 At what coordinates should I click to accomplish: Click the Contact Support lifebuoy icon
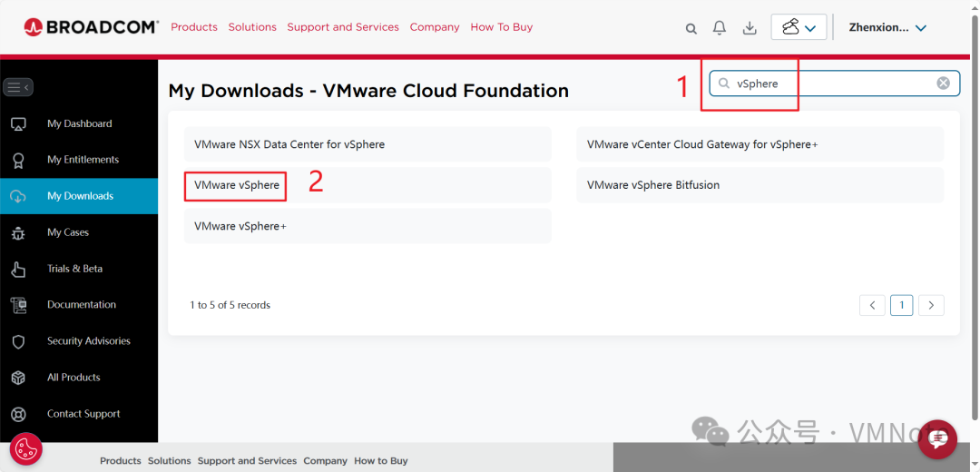tap(18, 414)
